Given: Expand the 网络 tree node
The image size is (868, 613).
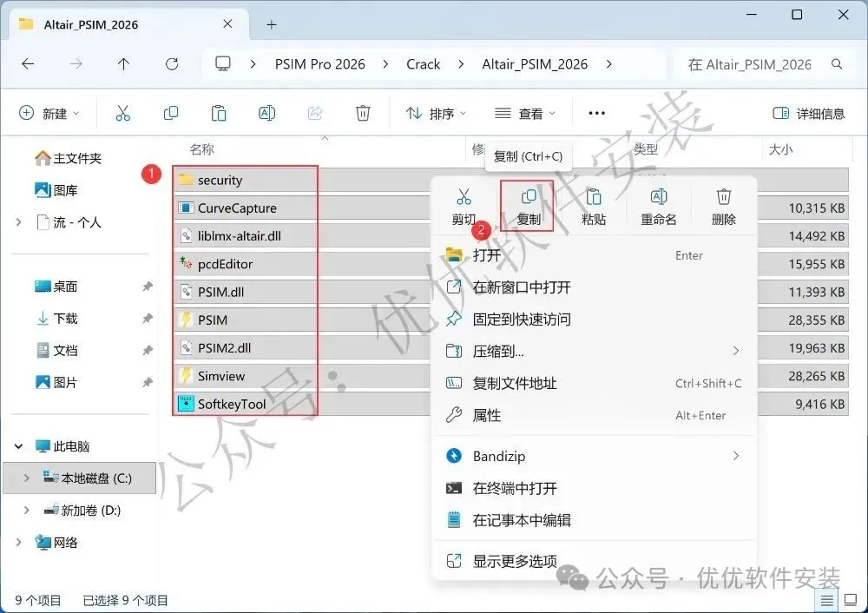Looking at the screenshot, I should click(x=19, y=542).
